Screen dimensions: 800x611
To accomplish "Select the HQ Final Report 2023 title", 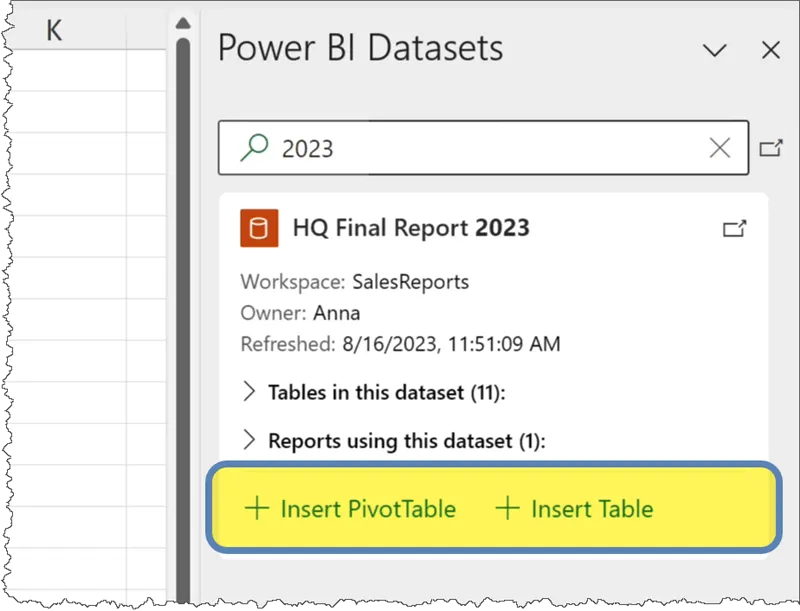I will (x=411, y=228).
